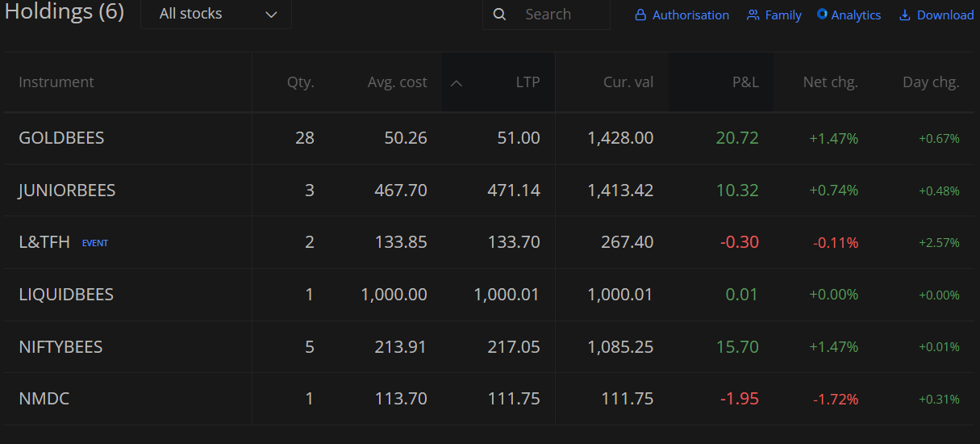Click the EVENT badge beside L&TFH
The height and width of the screenshot is (444, 980).
[x=95, y=243]
